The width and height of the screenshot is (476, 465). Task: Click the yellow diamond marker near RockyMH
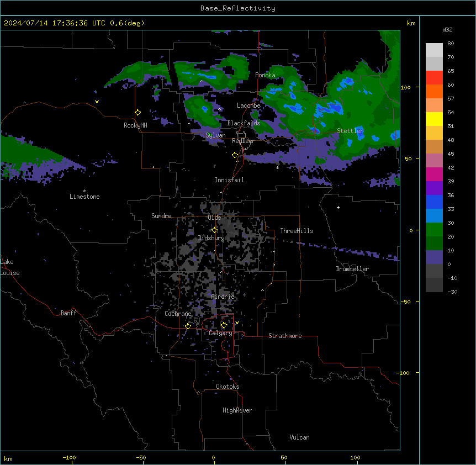click(138, 113)
